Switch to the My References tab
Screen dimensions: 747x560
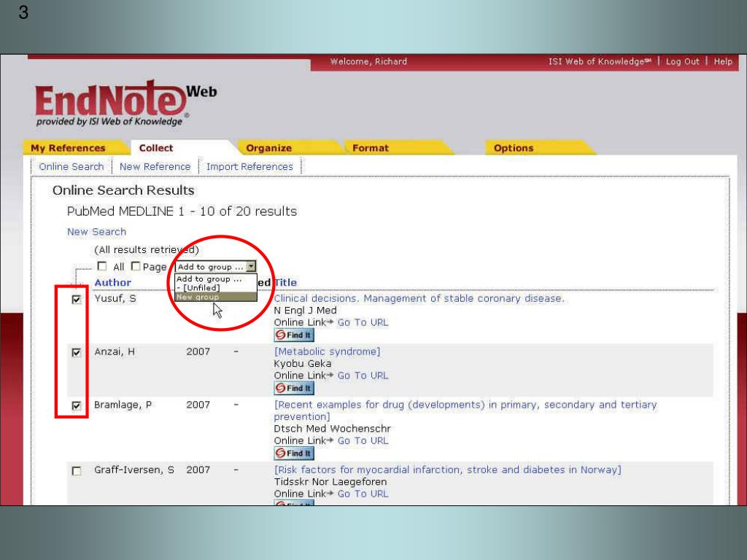pos(68,148)
